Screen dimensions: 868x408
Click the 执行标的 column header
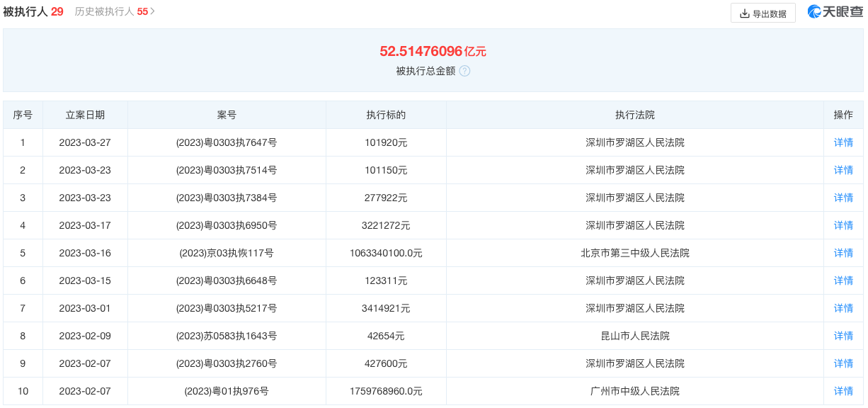386,115
